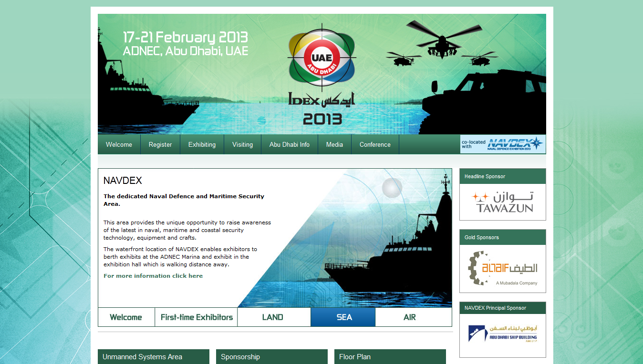
Task: Open the Exhibiting menu
Action: click(x=202, y=144)
